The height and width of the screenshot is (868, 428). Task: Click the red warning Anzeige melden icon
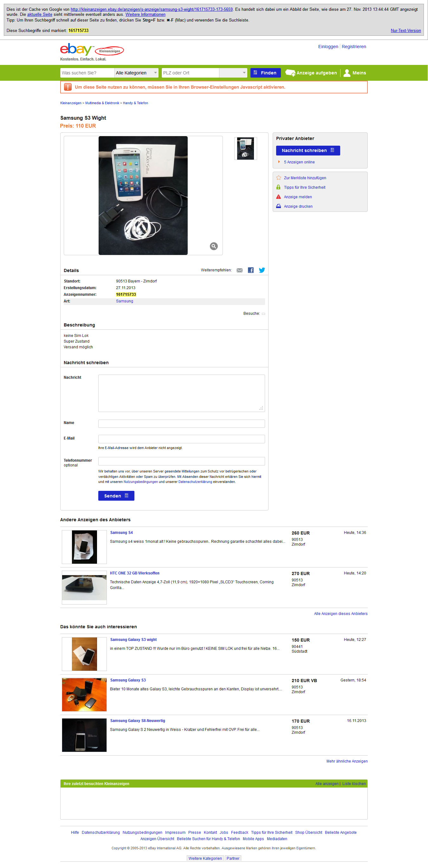(279, 197)
